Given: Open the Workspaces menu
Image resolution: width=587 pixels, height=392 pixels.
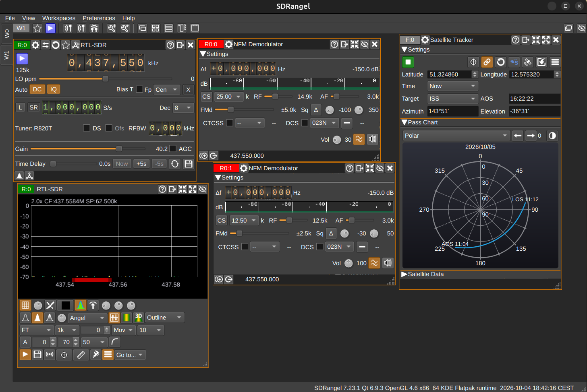Looking at the screenshot, I should (59, 18).
